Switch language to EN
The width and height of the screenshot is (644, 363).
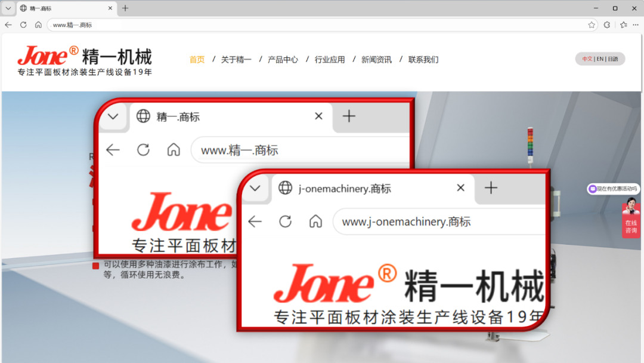[600, 59]
